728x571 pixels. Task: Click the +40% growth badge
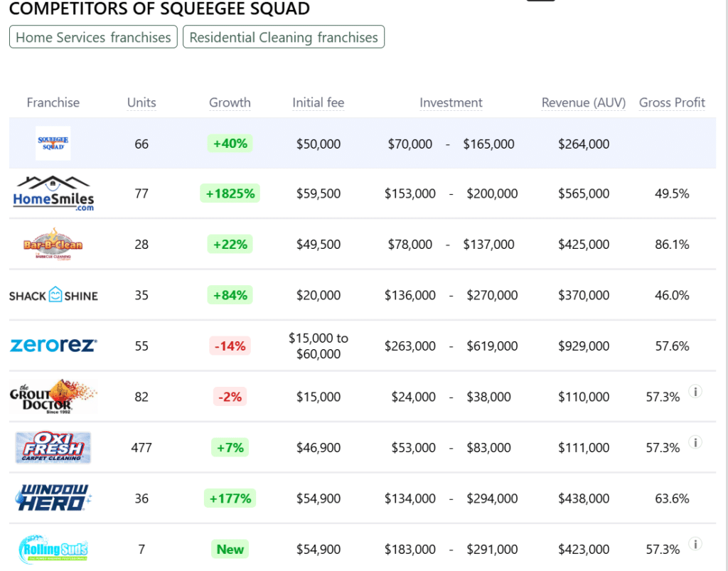(230, 144)
